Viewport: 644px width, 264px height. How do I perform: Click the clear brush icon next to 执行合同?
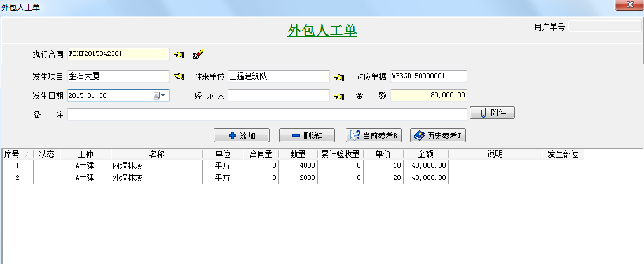(x=197, y=54)
